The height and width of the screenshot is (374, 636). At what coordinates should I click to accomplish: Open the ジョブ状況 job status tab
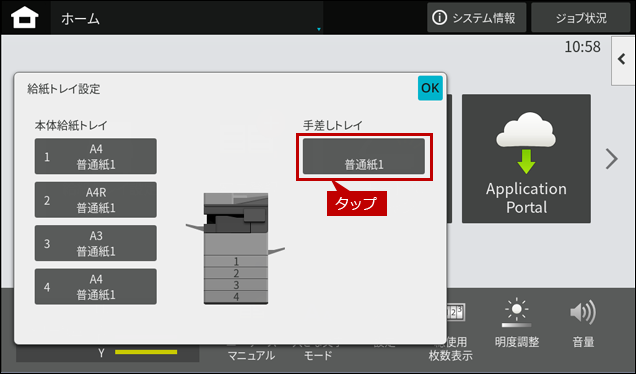[x=580, y=18]
